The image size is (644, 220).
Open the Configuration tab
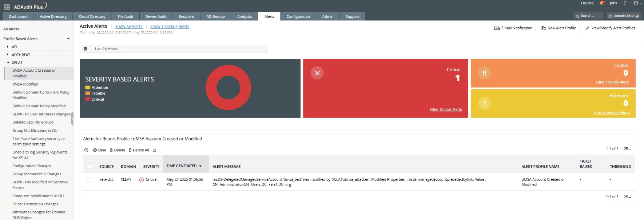[x=298, y=16]
